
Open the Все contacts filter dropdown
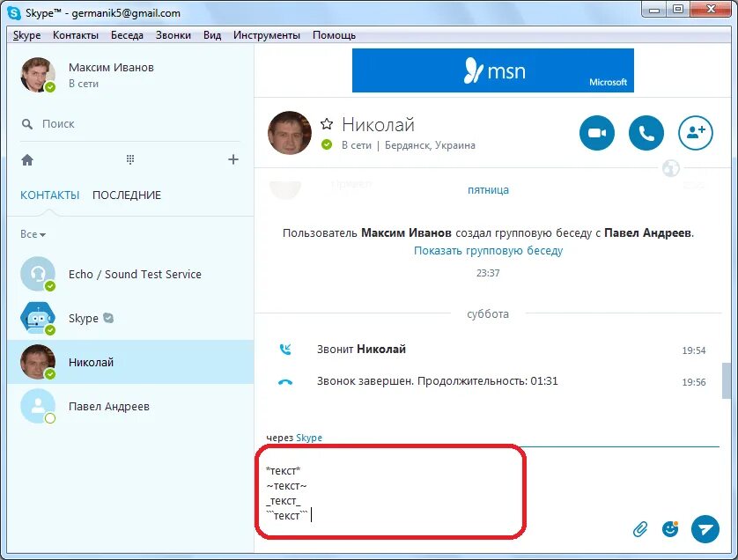click(33, 234)
